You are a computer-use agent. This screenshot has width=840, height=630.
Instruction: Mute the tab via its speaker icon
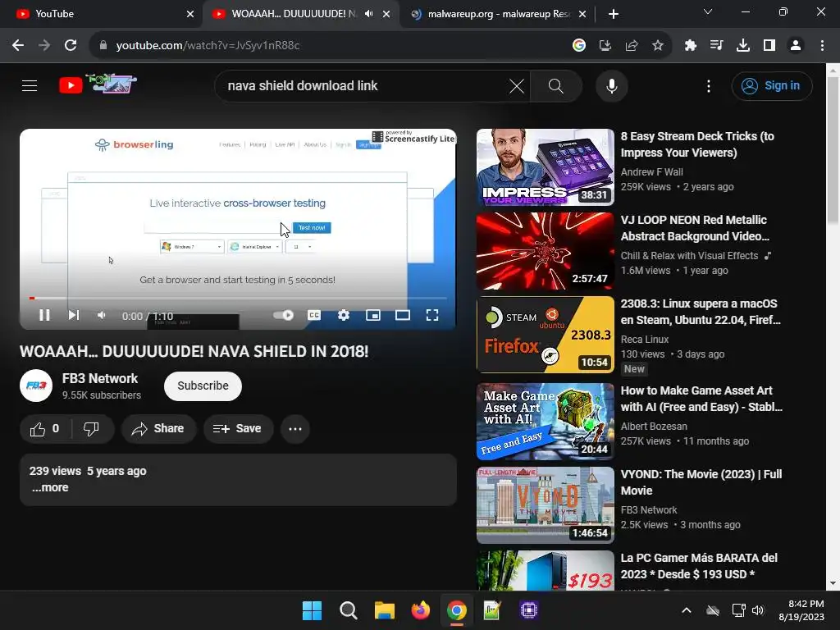368,14
